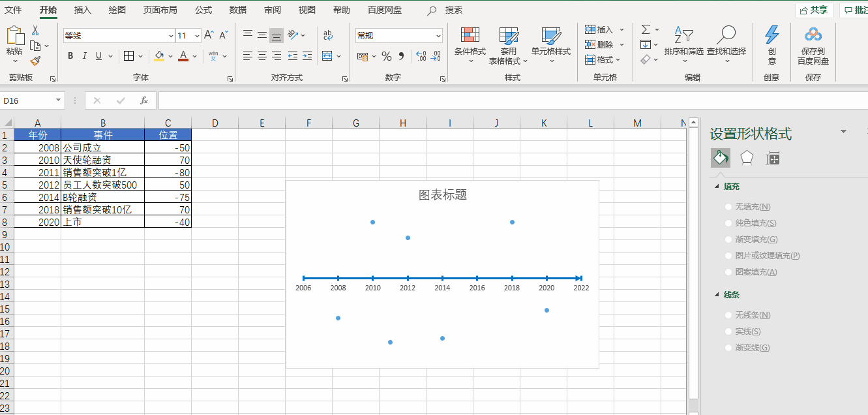Image resolution: width=868 pixels, height=415 pixels.
Task: Align text to center horizontally
Action: [x=262, y=56]
